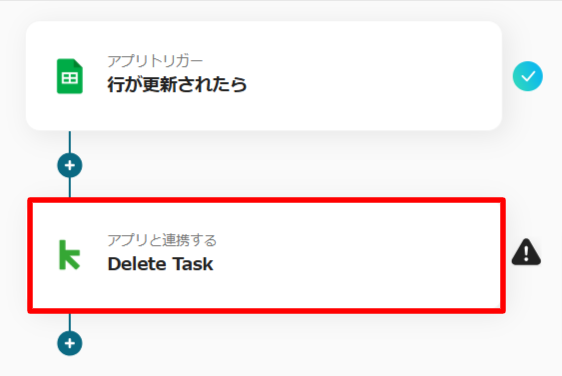Image resolution: width=562 pixels, height=376 pixels.
Task: Click the アプリと連携する label text
Action: click(x=162, y=240)
